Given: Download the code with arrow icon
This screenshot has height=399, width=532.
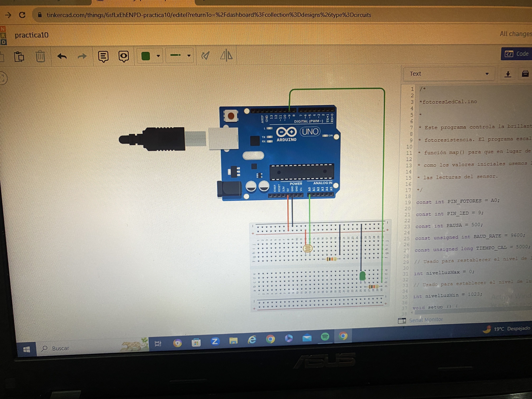Looking at the screenshot, I should click(508, 74).
